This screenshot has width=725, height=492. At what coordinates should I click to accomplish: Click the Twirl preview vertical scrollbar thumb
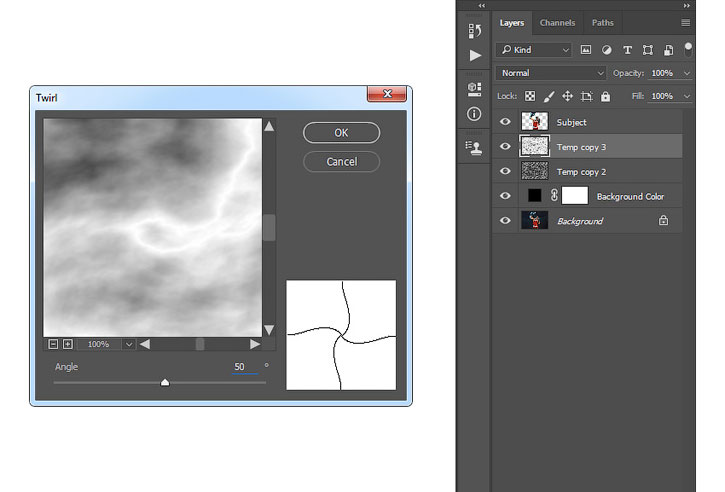269,228
